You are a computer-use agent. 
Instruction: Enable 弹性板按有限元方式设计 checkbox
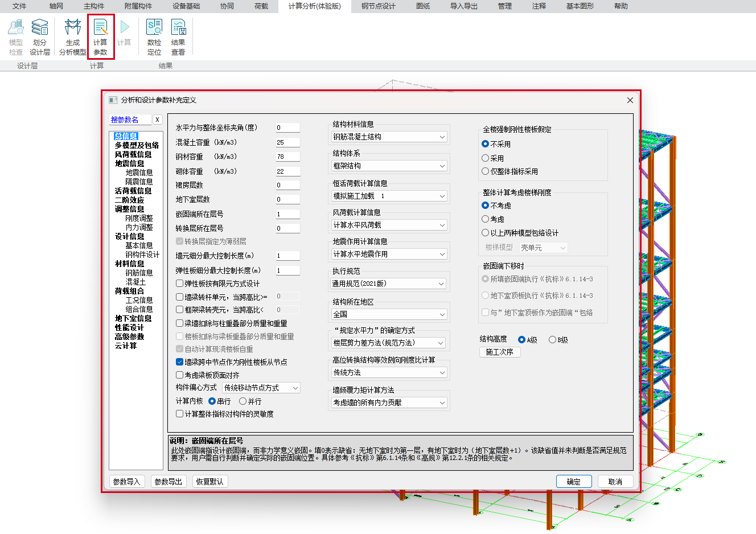point(180,284)
